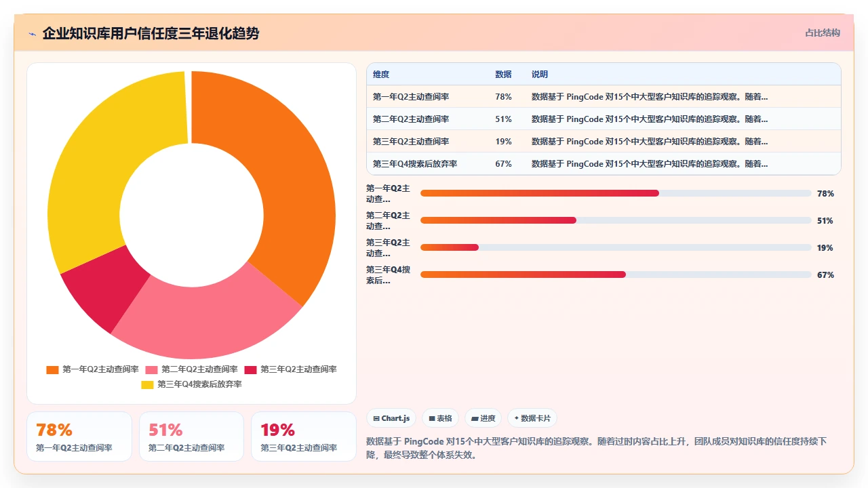Click the 数据 column header
868x488 pixels.
point(503,75)
